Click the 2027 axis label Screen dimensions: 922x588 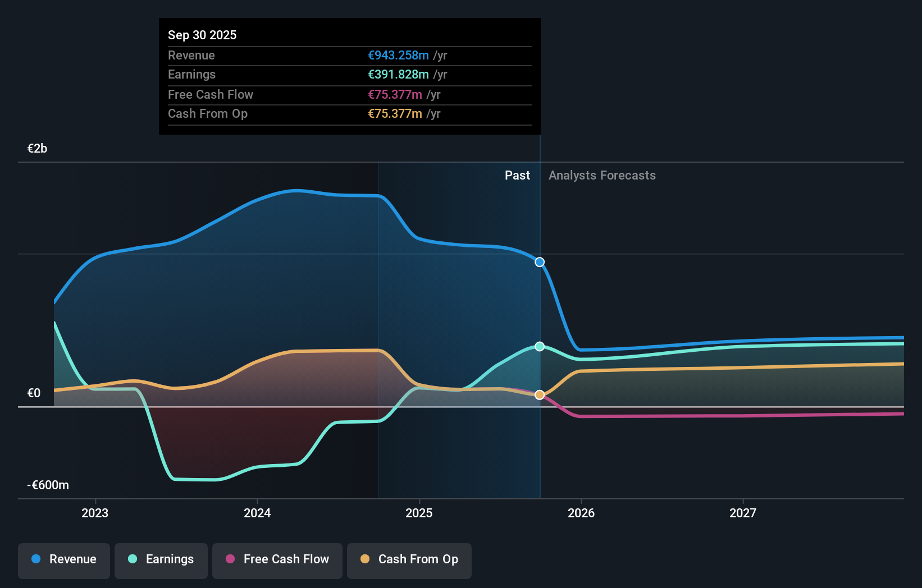(743, 512)
